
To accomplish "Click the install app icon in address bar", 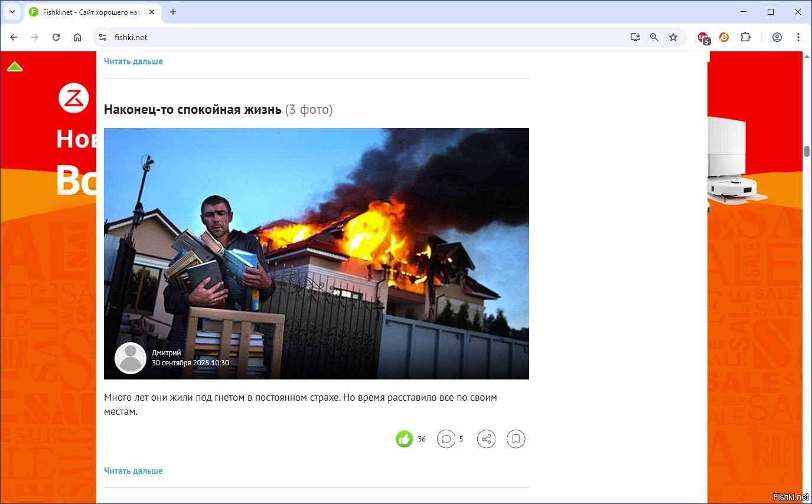I will point(635,37).
